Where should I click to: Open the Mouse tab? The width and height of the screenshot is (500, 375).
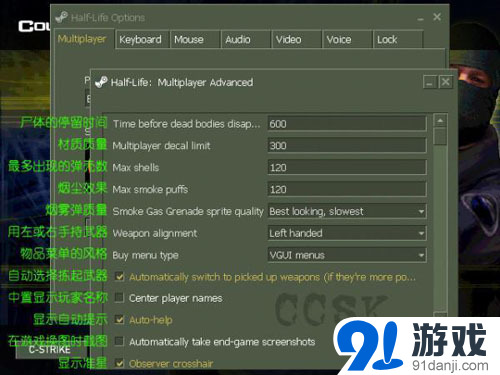tap(195, 40)
